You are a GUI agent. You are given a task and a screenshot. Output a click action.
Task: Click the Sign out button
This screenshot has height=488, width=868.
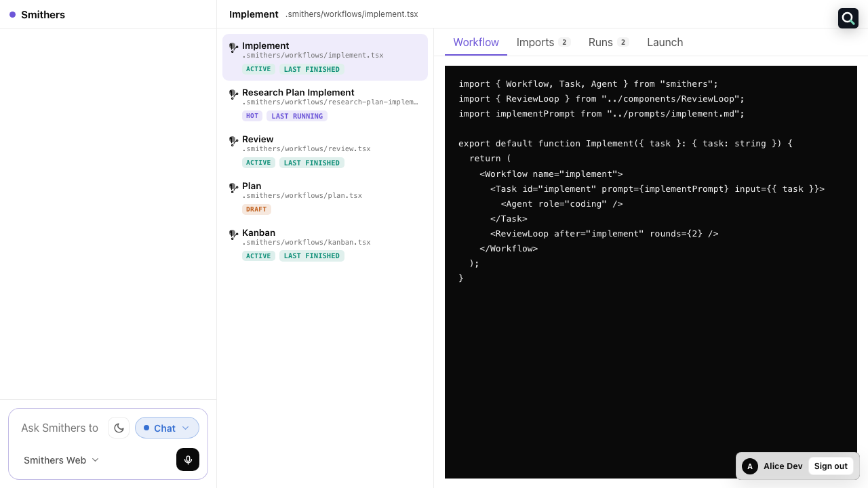[831, 466]
